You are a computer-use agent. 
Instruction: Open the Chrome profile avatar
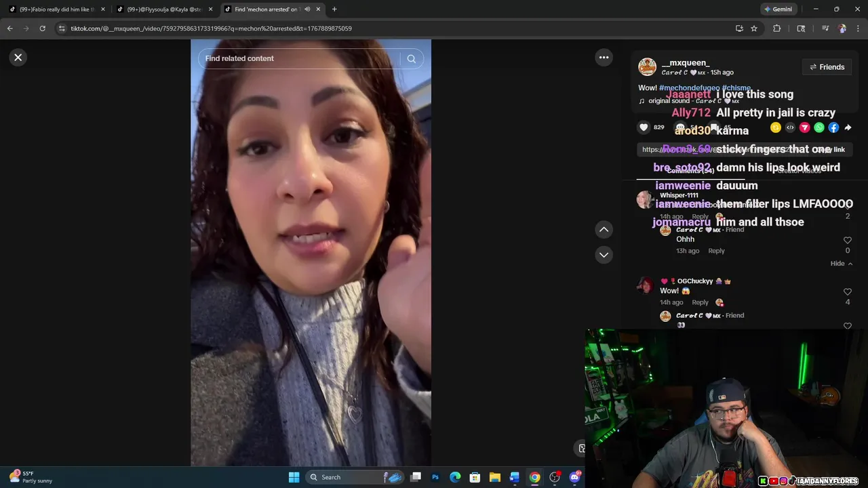842,28
